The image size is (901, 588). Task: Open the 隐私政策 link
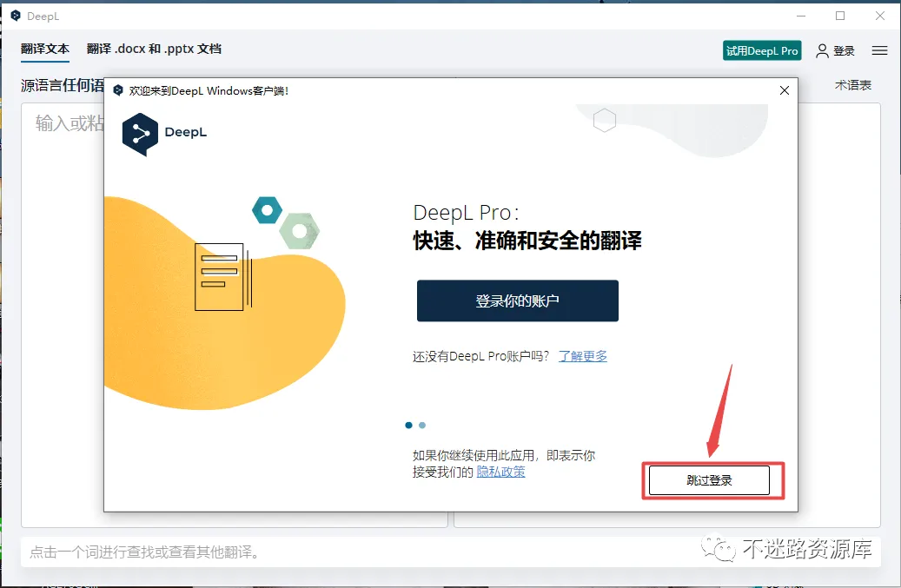coord(500,472)
